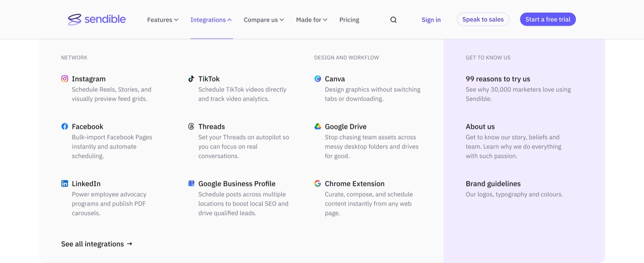The image size is (644, 263).
Task: Click the NETWORK section heading
Action: click(74, 57)
